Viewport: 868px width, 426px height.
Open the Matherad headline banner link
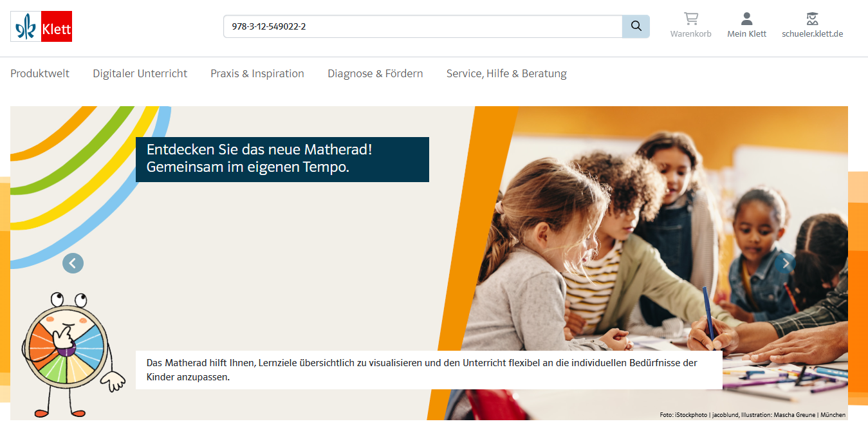point(282,159)
